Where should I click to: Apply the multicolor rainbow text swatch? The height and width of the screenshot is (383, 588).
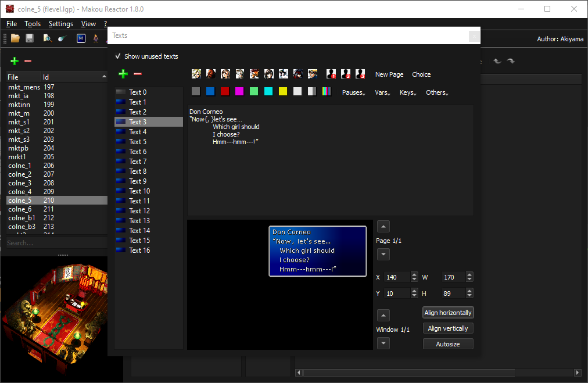click(327, 91)
